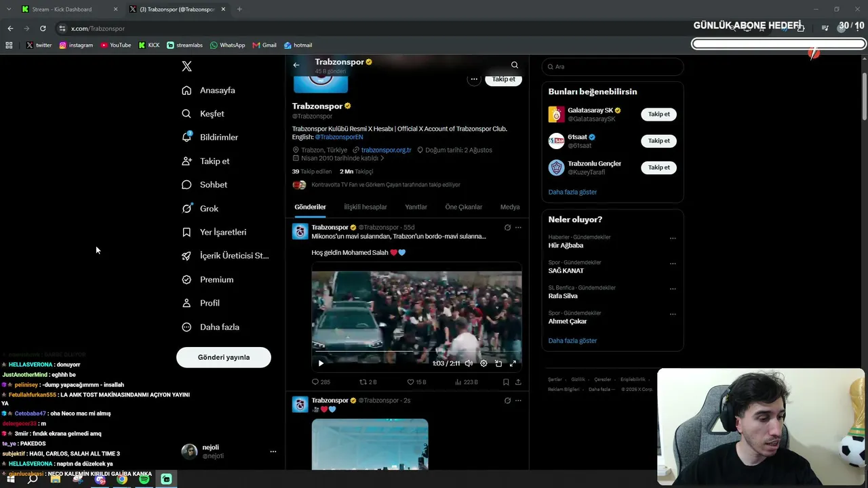Search within Trabzonspor profile posts
The image size is (868, 488).
(515, 65)
